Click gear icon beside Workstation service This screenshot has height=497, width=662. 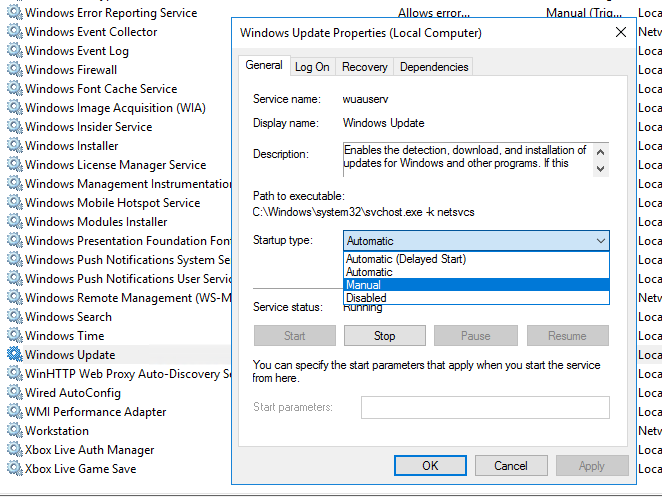coord(15,431)
